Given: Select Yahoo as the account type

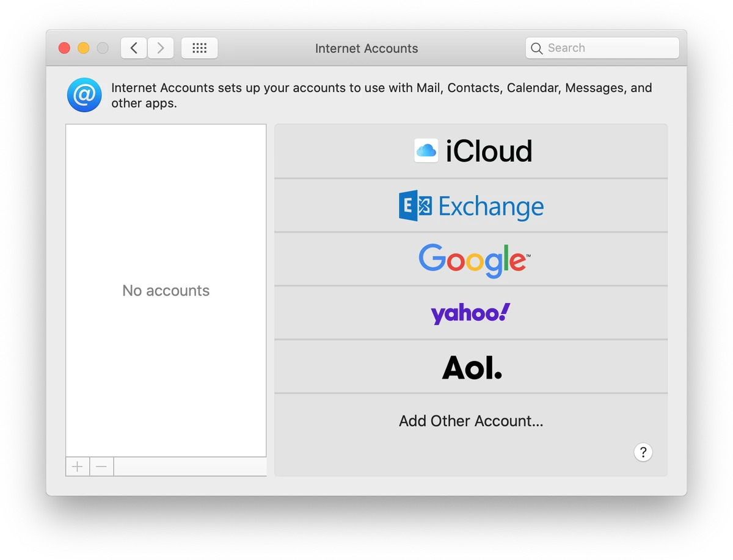Looking at the screenshot, I should (x=470, y=313).
